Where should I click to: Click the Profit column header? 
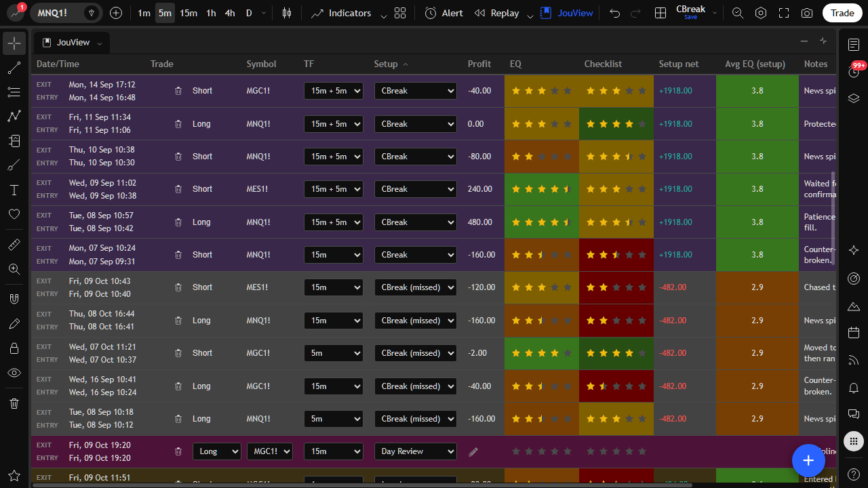pyautogui.click(x=479, y=64)
